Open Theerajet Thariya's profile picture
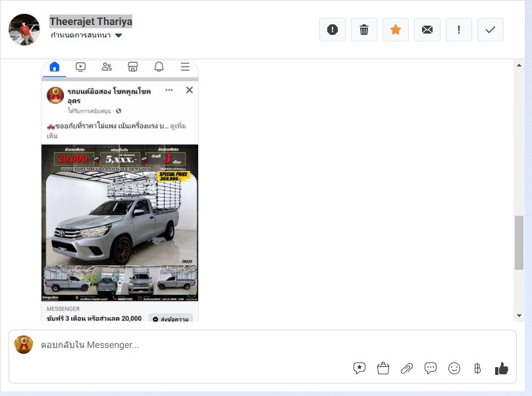Screen dimensions: 532x396 pyautogui.click(x=24, y=30)
